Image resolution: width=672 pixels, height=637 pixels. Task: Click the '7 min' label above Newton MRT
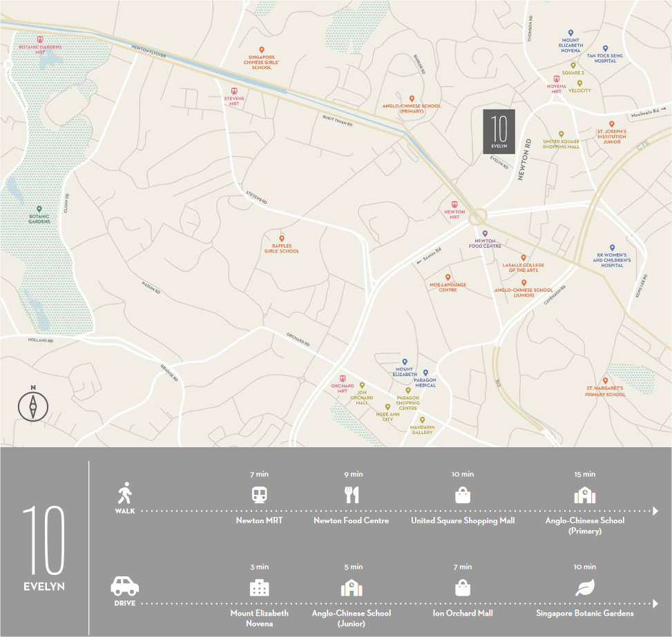pos(259,474)
